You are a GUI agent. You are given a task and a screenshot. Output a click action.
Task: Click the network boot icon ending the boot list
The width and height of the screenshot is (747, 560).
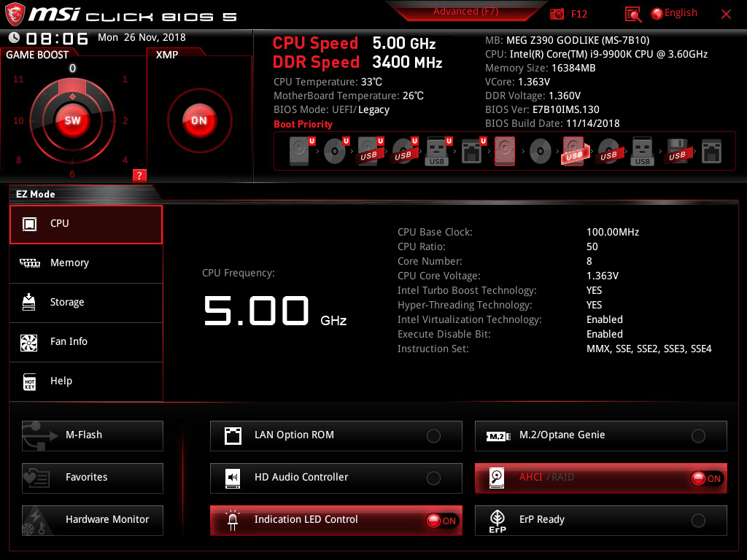[x=711, y=151]
